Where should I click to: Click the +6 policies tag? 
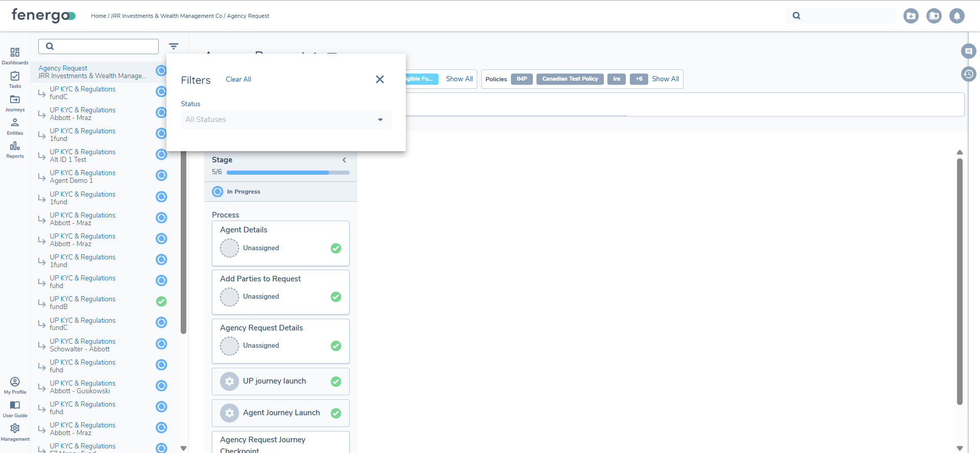click(639, 79)
